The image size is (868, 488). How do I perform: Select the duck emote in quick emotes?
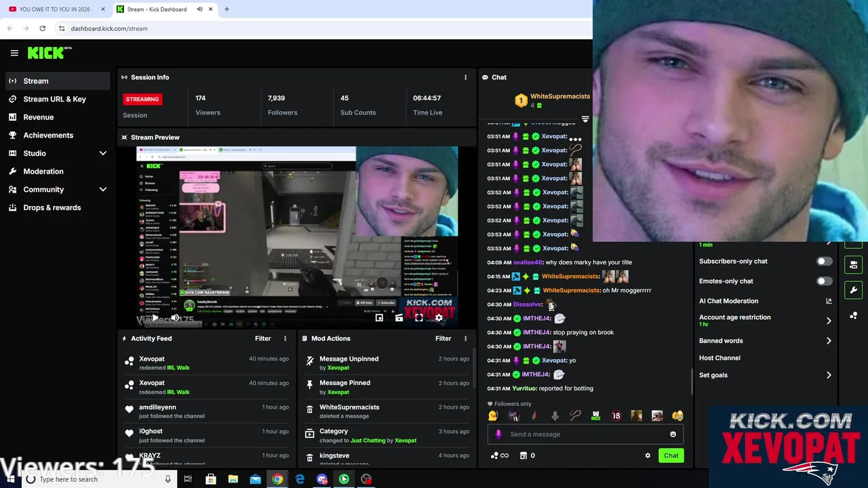[493, 415]
